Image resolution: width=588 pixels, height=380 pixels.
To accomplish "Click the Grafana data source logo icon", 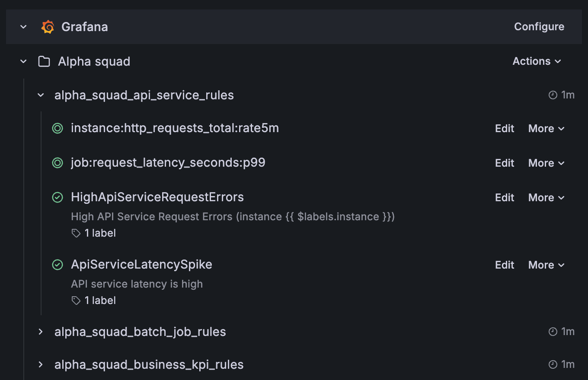I will [x=48, y=26].
